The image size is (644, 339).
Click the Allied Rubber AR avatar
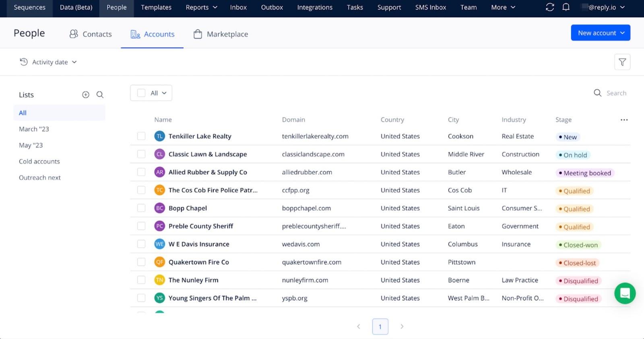point(160,172)
